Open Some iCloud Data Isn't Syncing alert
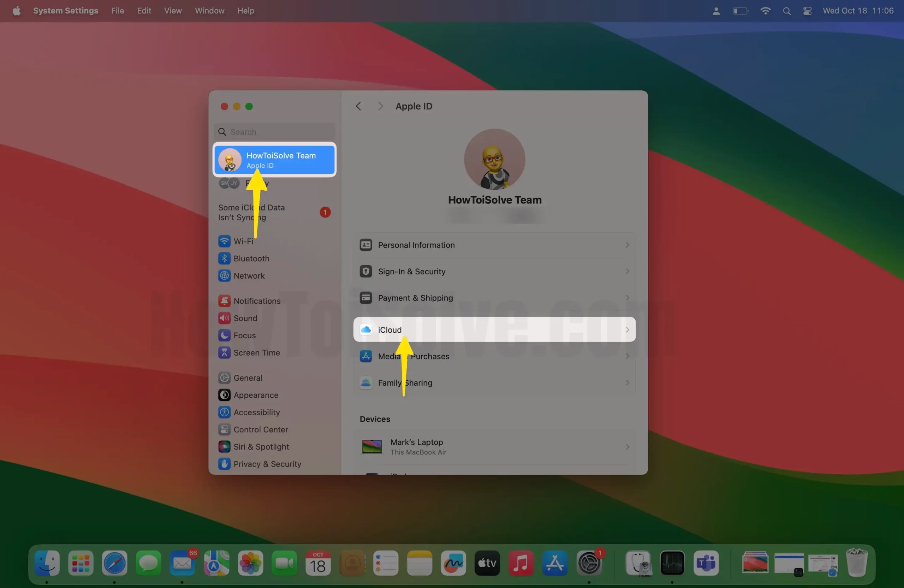The height and width of the screenshot is (588, 904). [275, 212]
